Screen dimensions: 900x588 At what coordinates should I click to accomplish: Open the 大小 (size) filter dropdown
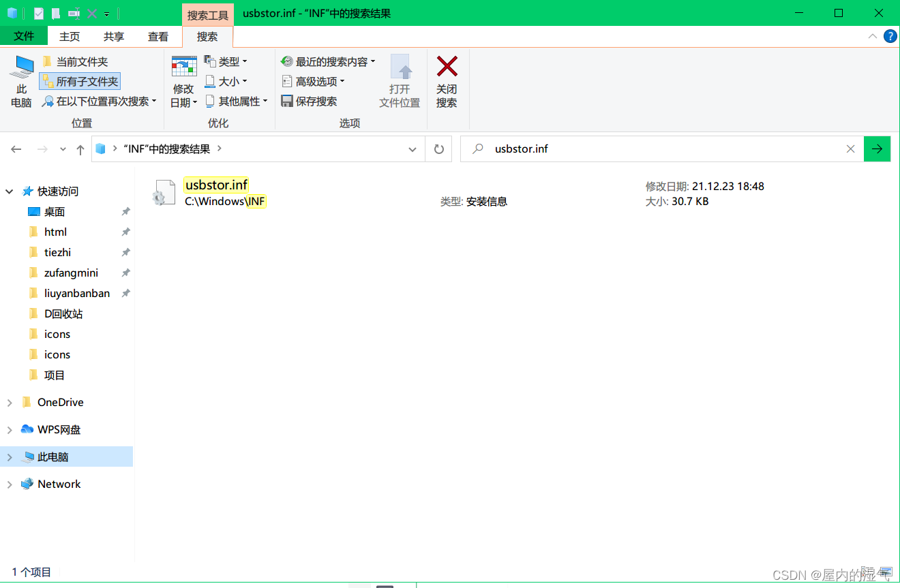tap(226, 81)
